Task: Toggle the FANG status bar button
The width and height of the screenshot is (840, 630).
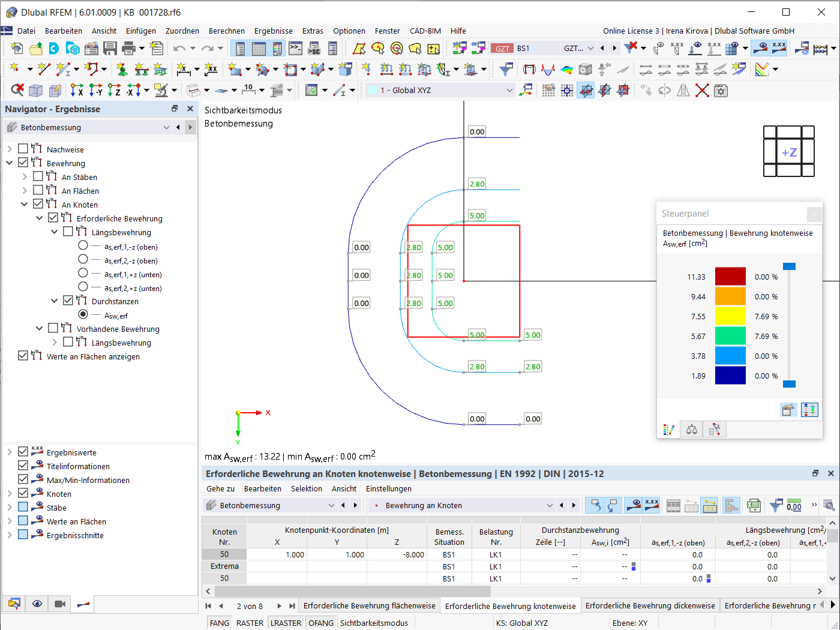Action: click(x=220, y=623)
